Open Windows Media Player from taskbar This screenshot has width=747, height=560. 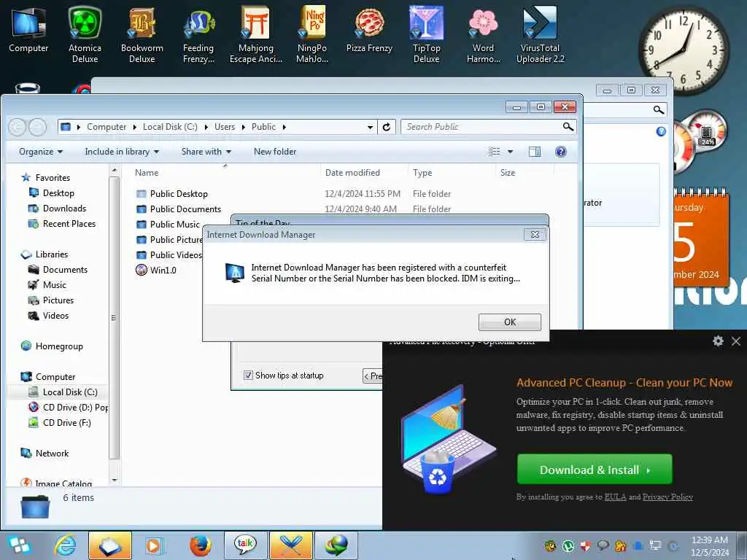[x=154, y=545]
